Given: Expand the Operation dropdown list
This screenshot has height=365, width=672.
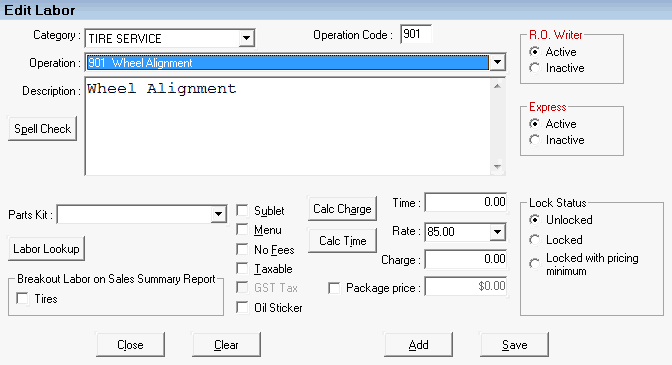Looking at the screenshot, I should click(x=497, y=63).
